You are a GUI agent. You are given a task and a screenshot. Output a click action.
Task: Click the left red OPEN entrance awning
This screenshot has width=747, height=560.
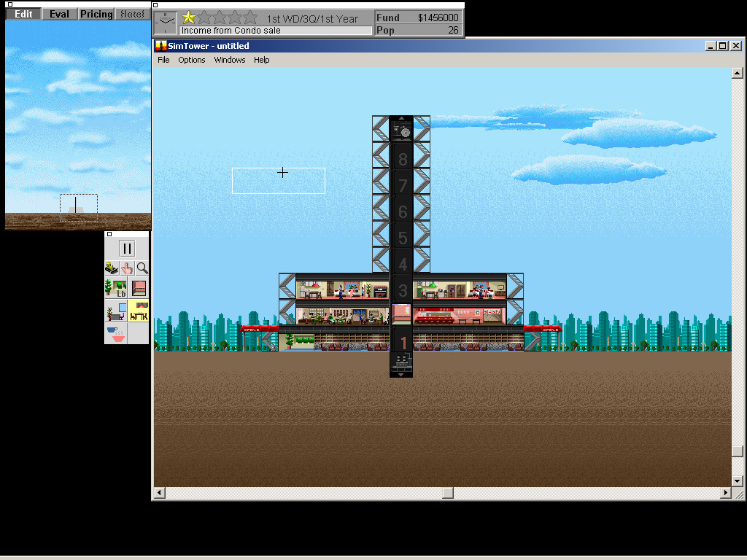(x=259, y=329)
